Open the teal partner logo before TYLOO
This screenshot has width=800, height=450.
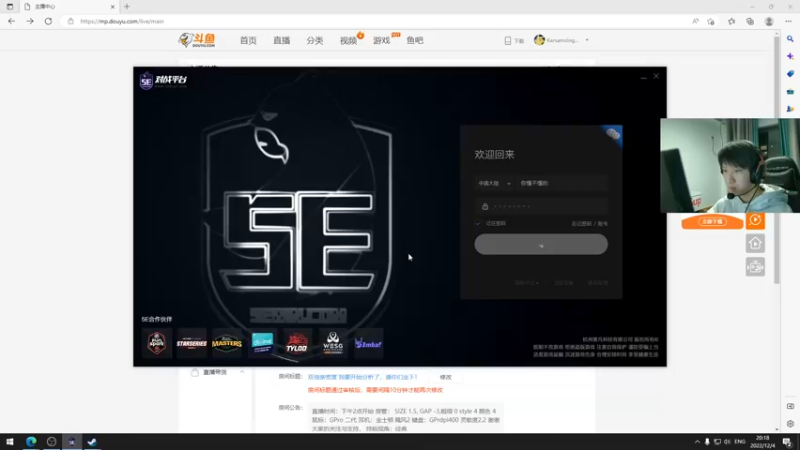[262, 343]
